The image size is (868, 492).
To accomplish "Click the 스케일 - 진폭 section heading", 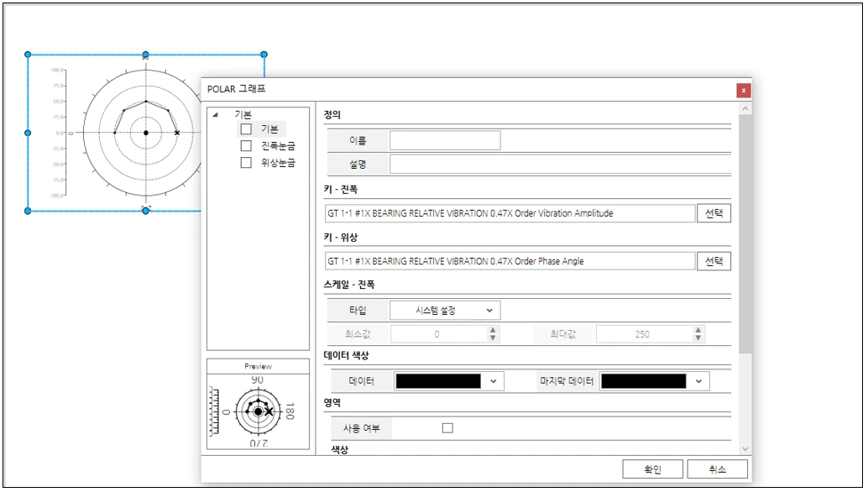I will point(349,285).
